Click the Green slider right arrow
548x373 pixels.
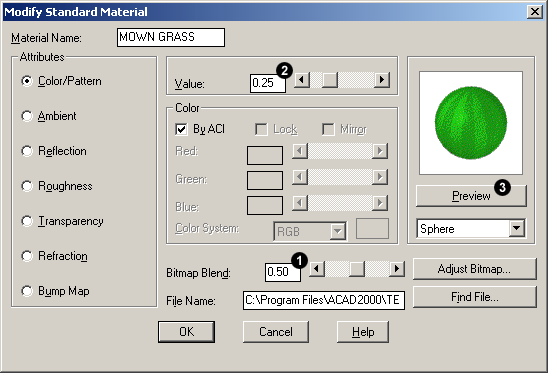(x=380, y=177)
